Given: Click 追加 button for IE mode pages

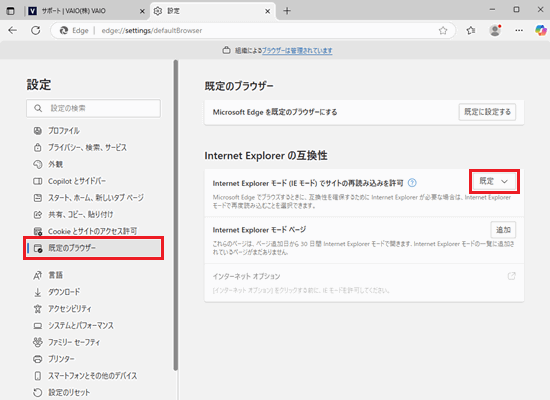Looking at the screenshot, I should [503, 230].
